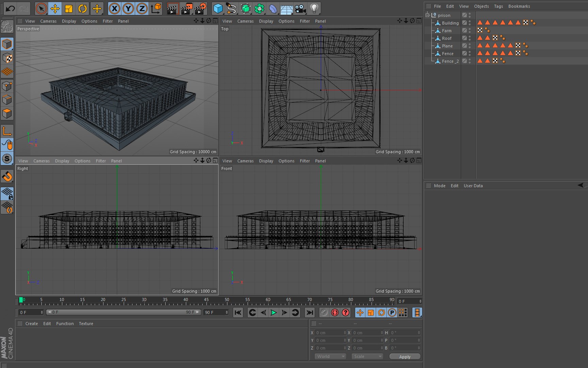Open the Objects menu in Object Manager
The width and height of the screenshot is (588, 368).
click(x=481, y=6)
